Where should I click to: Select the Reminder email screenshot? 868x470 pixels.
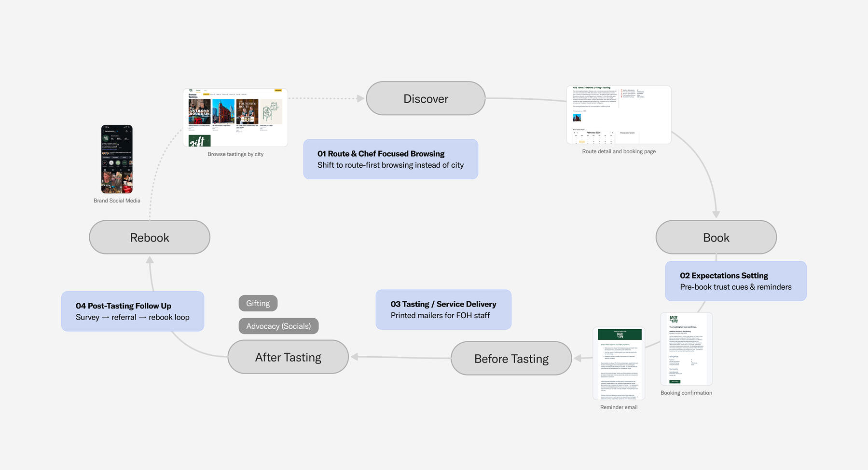(x=619, y=363)
